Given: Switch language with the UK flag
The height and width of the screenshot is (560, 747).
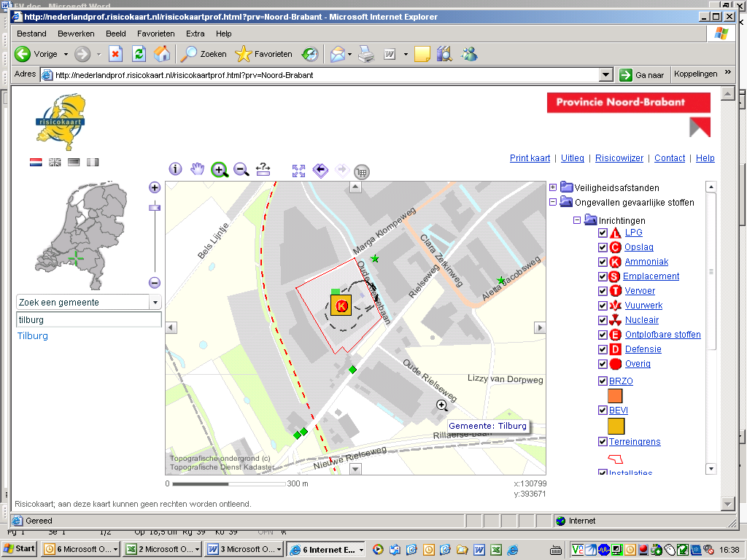Looking at the screenshot, I should coord(55,163).
